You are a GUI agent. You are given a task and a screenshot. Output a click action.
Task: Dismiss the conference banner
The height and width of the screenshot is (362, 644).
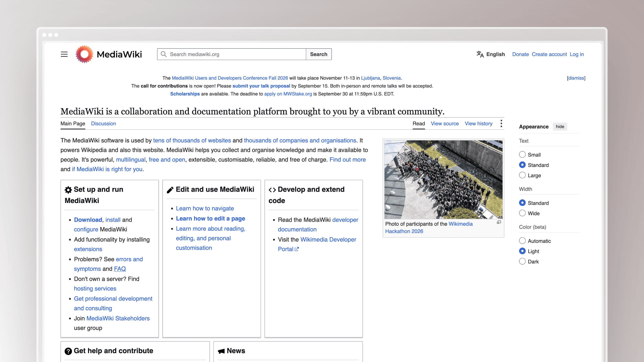click(576, 78)
